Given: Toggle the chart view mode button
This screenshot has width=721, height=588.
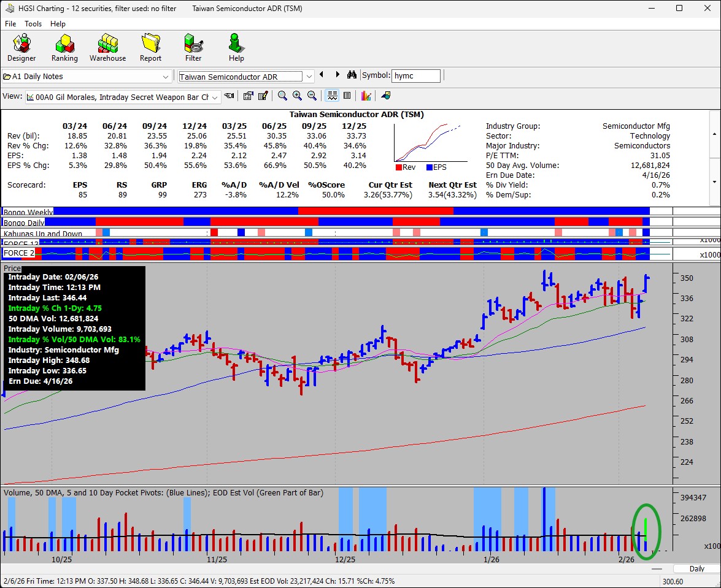Looking at the screenshot, I should 332,96.
